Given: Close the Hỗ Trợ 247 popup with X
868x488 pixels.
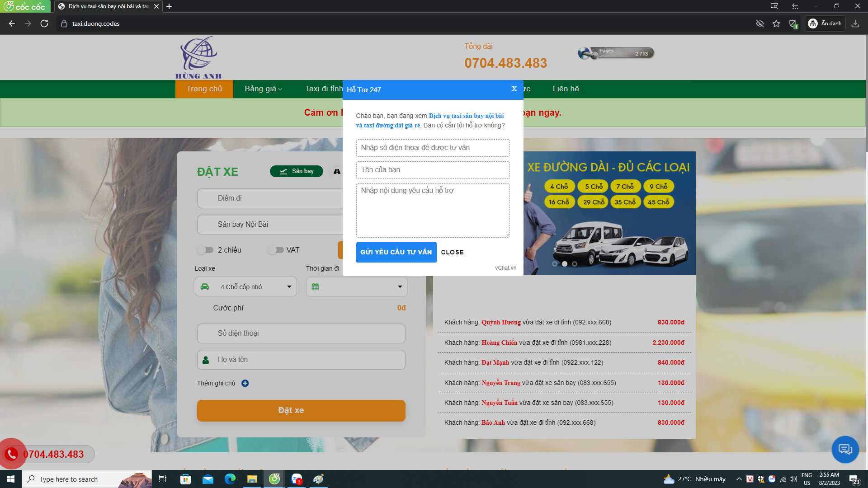Looking at the screenshot, I should (x=514, y=89).
